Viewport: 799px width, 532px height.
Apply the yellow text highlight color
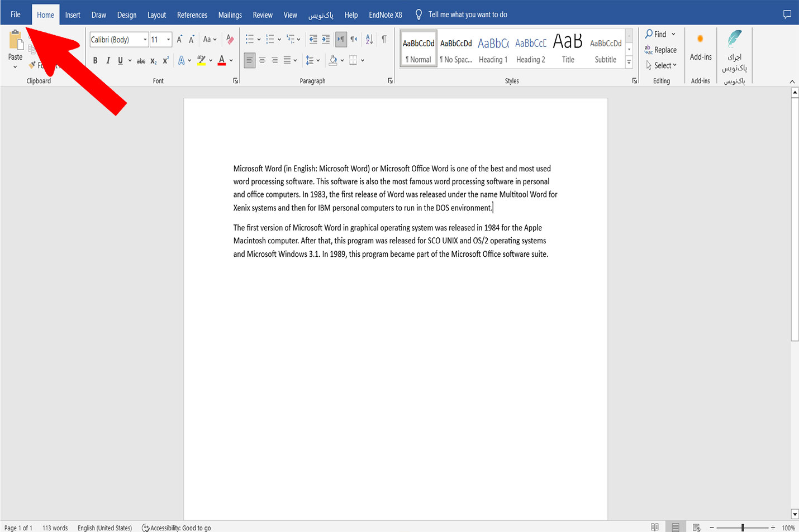(x=201, y=60)
